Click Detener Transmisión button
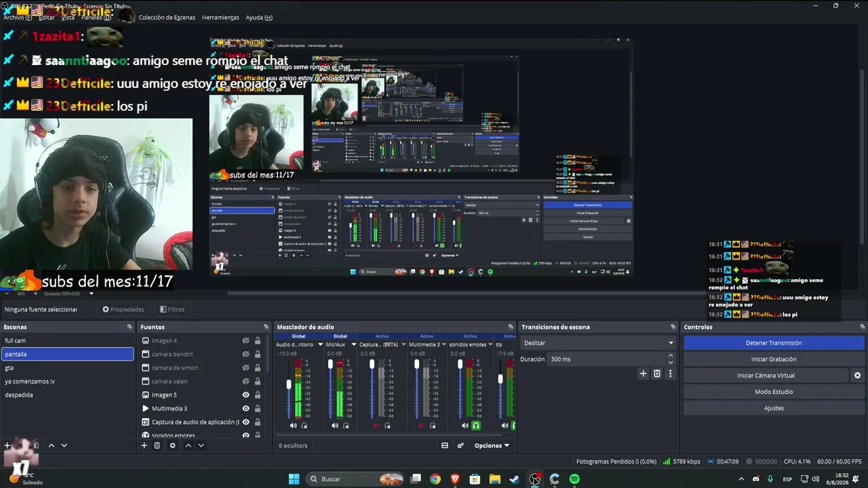 [774, 343]
